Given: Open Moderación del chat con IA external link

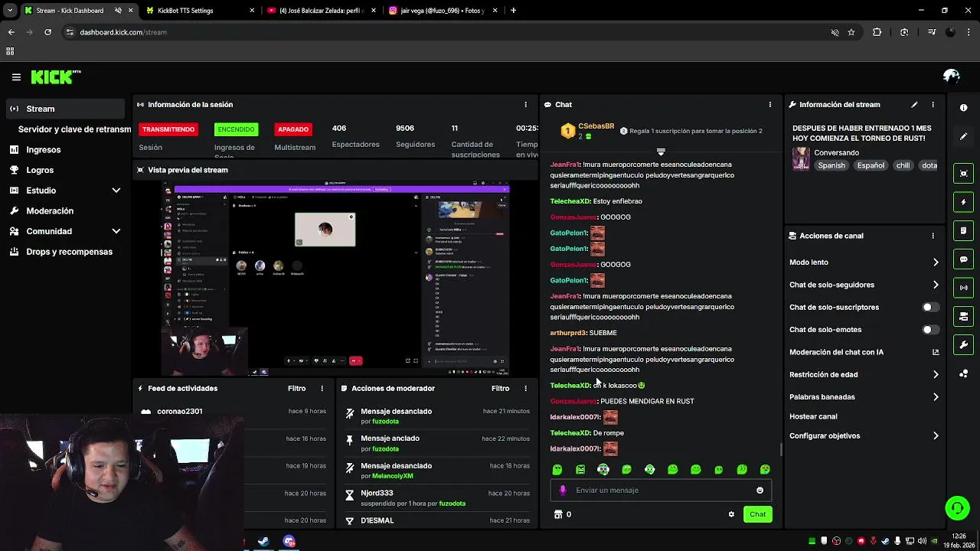Looking at the screenshot, I should click(x=936, y=352).
